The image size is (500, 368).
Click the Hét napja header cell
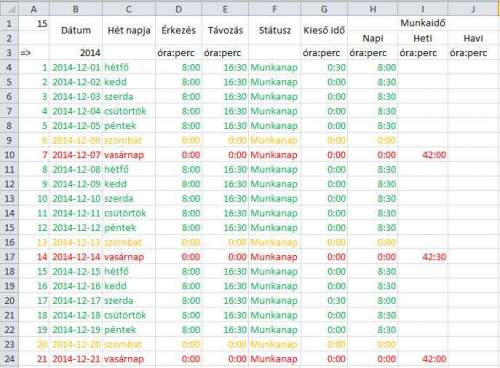[129, 30]
